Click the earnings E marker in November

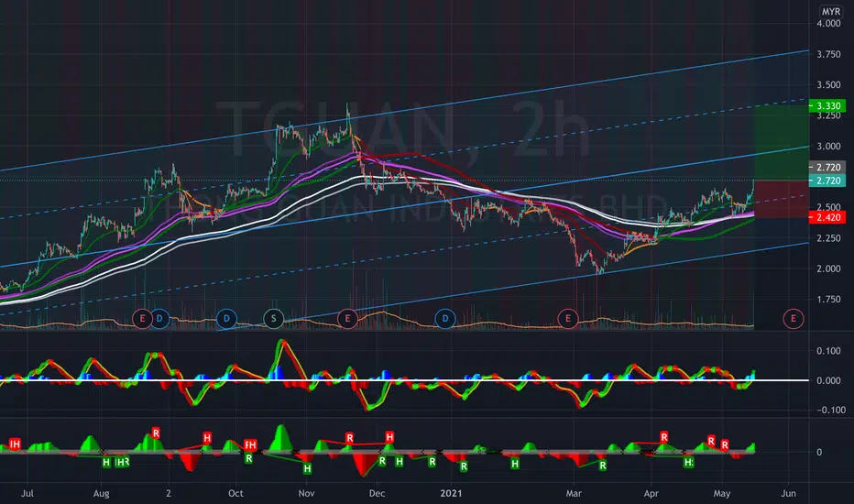[x=347, y=318]
